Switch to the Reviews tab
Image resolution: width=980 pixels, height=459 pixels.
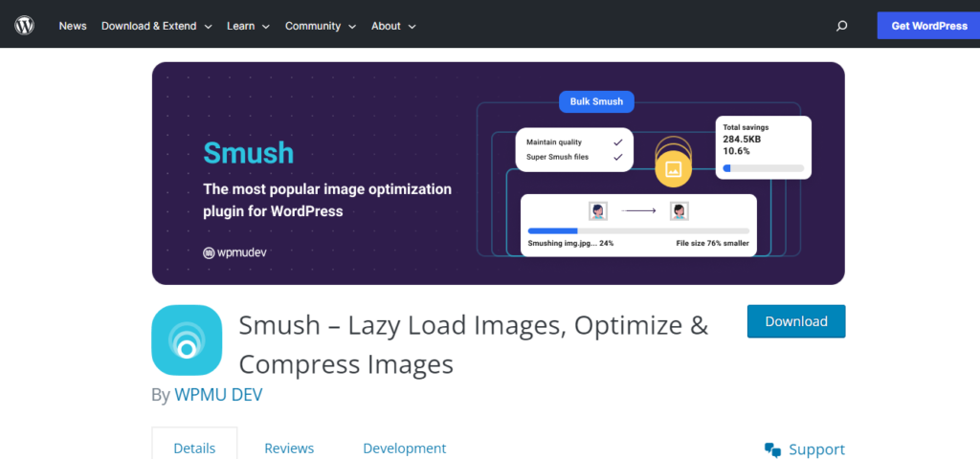pos(289,448)
